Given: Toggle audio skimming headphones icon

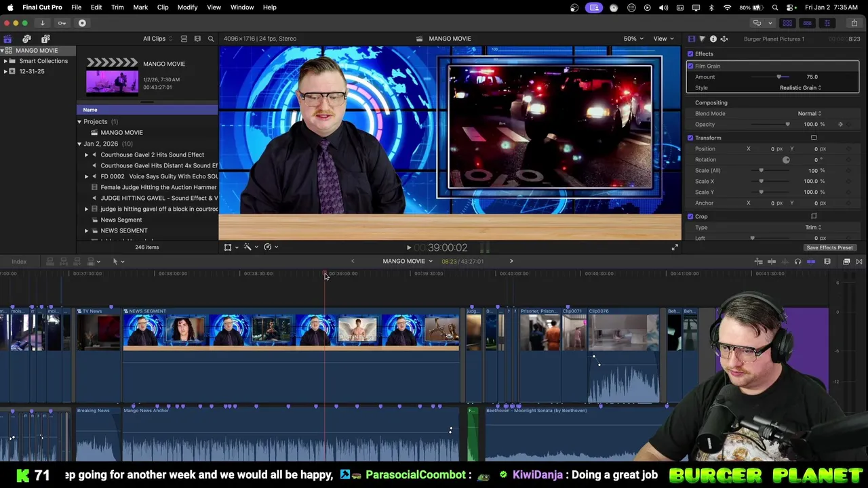Looking at the screenshot, I should click(797, 262).
